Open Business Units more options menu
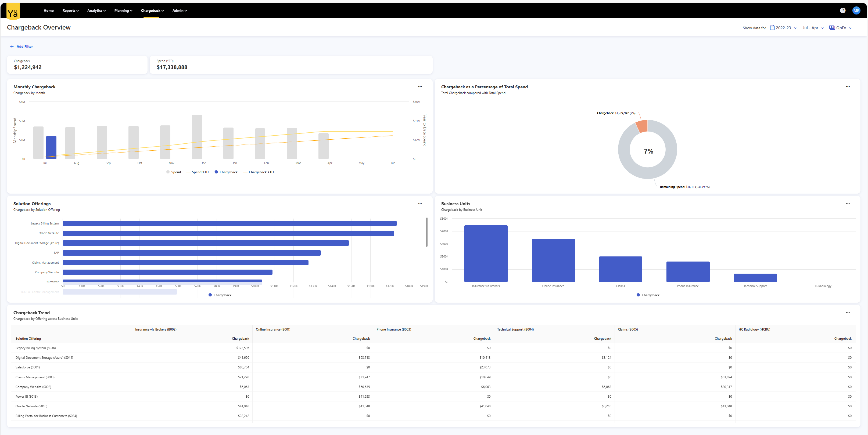 (848, 203)
